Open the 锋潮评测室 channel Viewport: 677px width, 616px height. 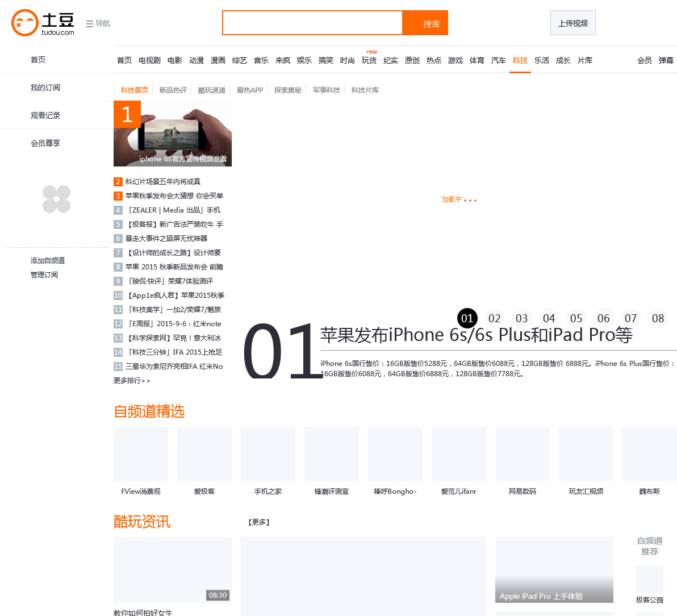point(332,454)
